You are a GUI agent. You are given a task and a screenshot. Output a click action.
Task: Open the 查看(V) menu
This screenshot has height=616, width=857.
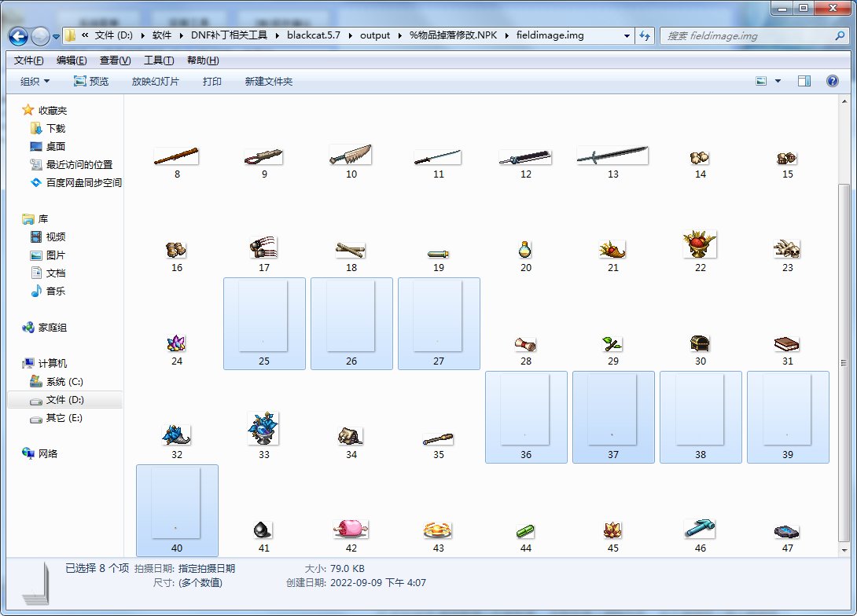(x=115, y=60)
